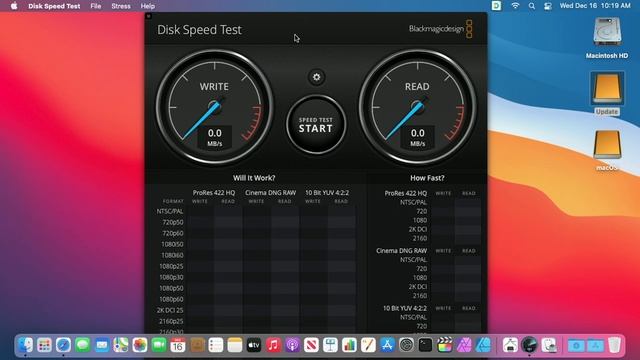Image resolution: width=640 pixels, height=360 pixels.
Task: Launch Keynote from the Dock
Action: click(x=330, y=345)
